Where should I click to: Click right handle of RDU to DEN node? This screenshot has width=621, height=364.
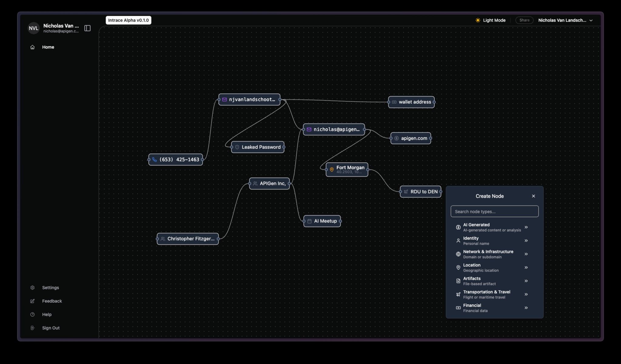point(441,192)
